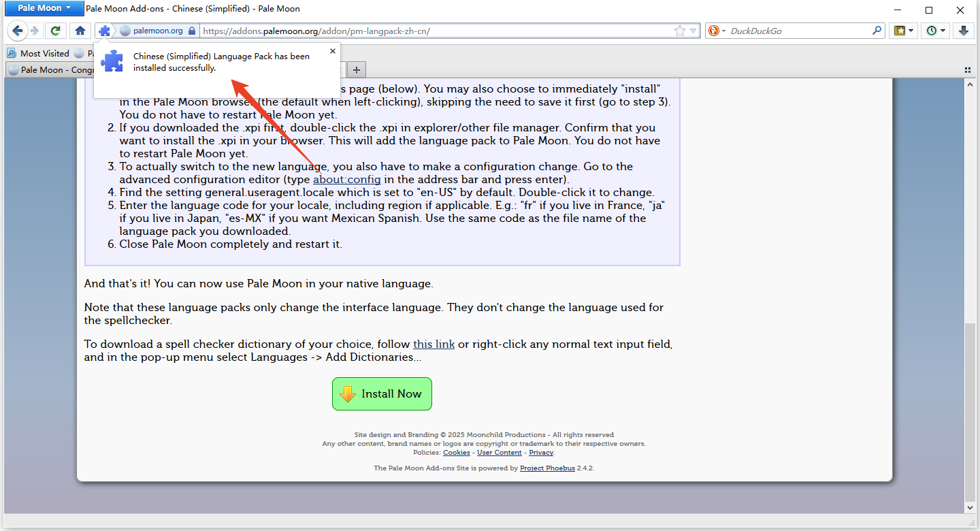Show all tabs grid icon
980x531 pixels.
pos(968,69)
